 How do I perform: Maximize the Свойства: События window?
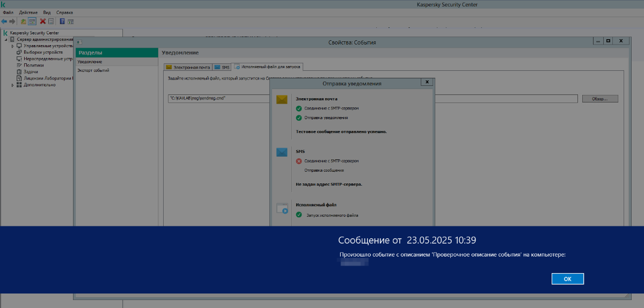tap(608, 41)
